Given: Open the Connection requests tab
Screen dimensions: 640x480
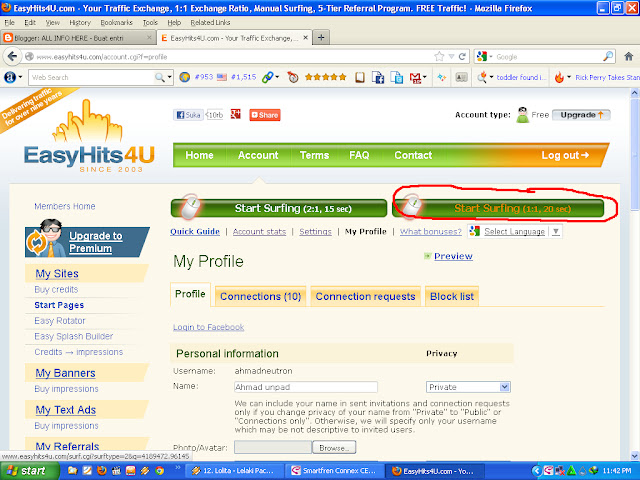Looking at the screenshot, I should [x=365, y=296].
